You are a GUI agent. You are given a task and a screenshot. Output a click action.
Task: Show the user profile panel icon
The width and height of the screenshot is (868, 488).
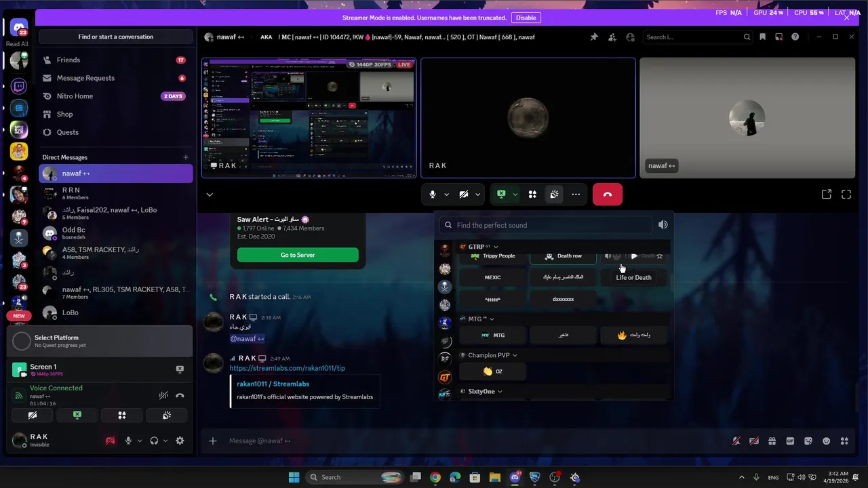pos(631,37)
